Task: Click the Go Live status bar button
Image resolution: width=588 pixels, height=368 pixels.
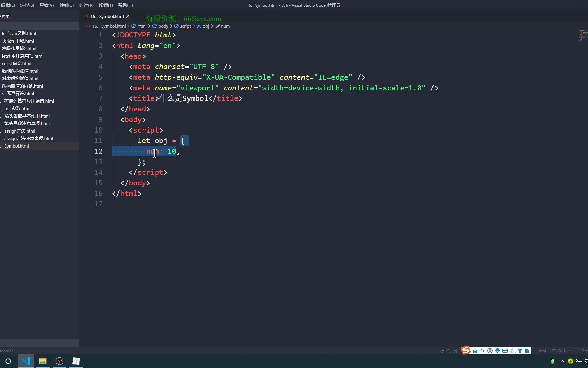Action: 561,351
